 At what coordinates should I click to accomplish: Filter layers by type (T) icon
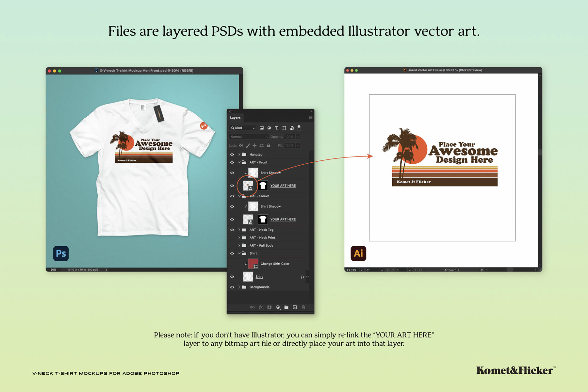[x=276, y=128]
